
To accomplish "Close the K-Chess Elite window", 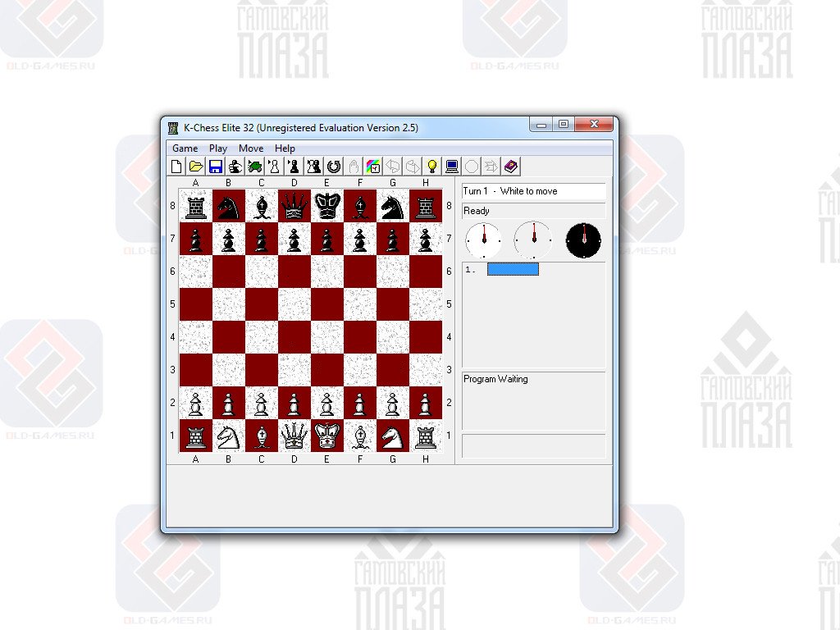I will pyautogui.click(x=594, y=125).
